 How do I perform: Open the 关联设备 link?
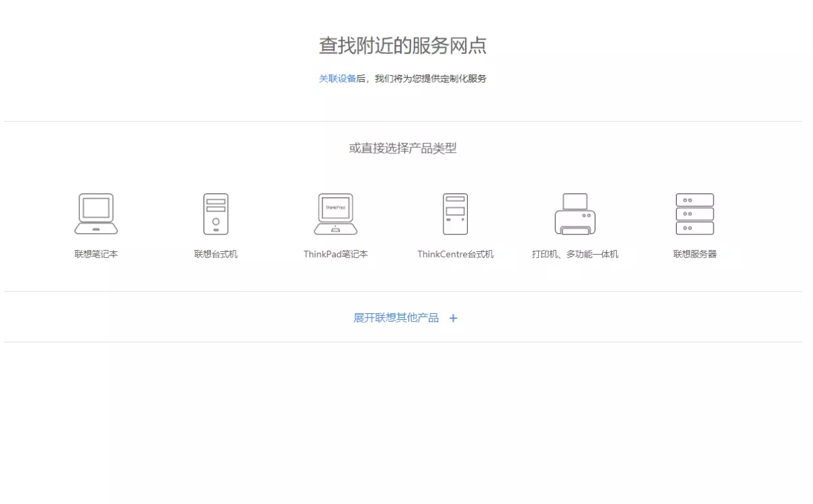click(337, 79)
